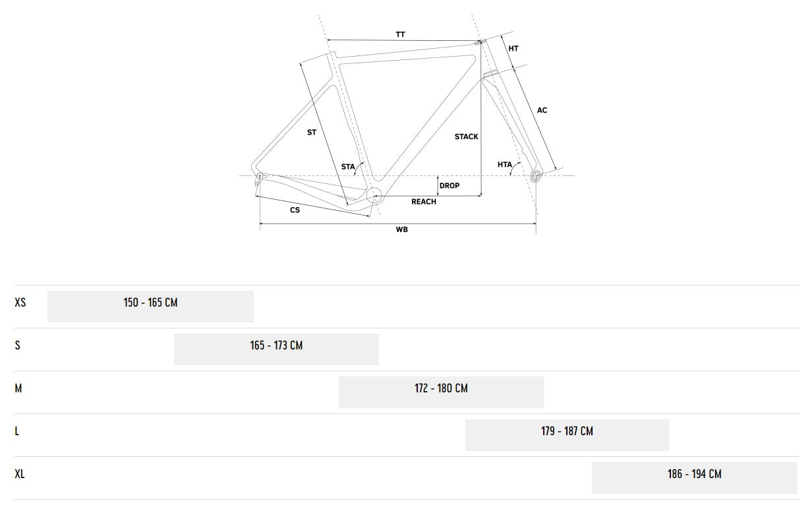
Task: Click the REACH measurement label
Action: [x=424, y=202]
